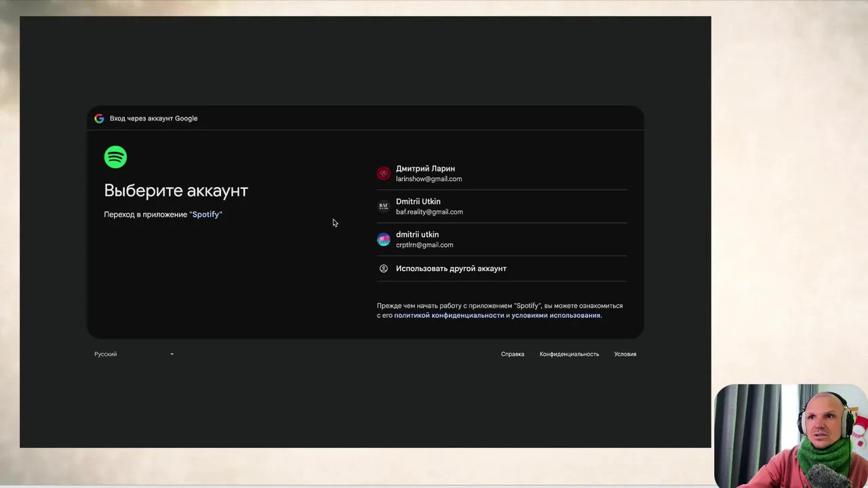Image resolution: width=868 pixels, height=488 pixels.
Task: Open the Условия footer link
Action: [625, 354]
